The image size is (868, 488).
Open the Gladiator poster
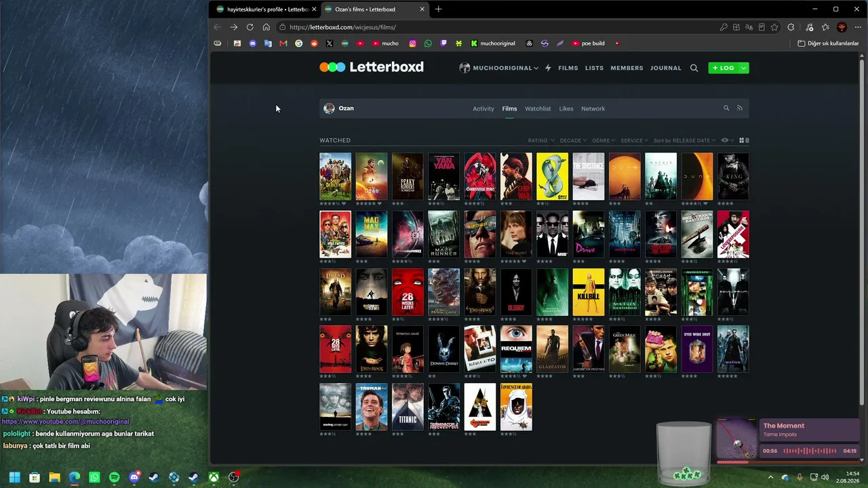(552, 349)
